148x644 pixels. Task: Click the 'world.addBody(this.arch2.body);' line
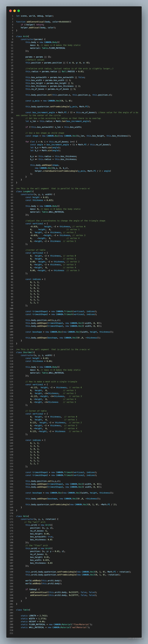(x=43, y=583)
